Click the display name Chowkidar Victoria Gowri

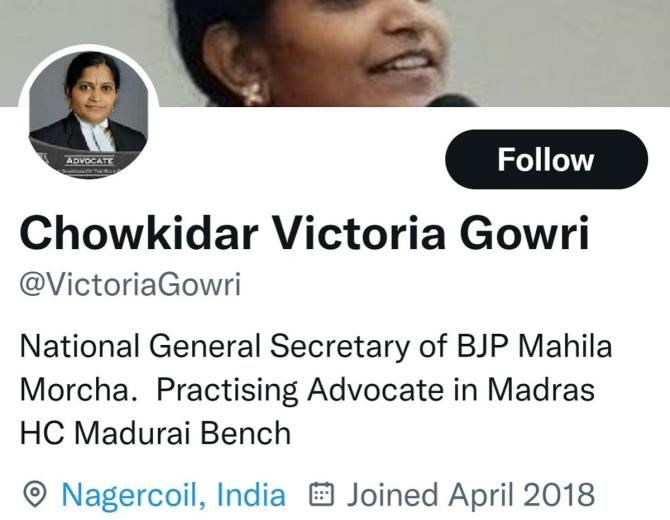click(x=305, y=233)
